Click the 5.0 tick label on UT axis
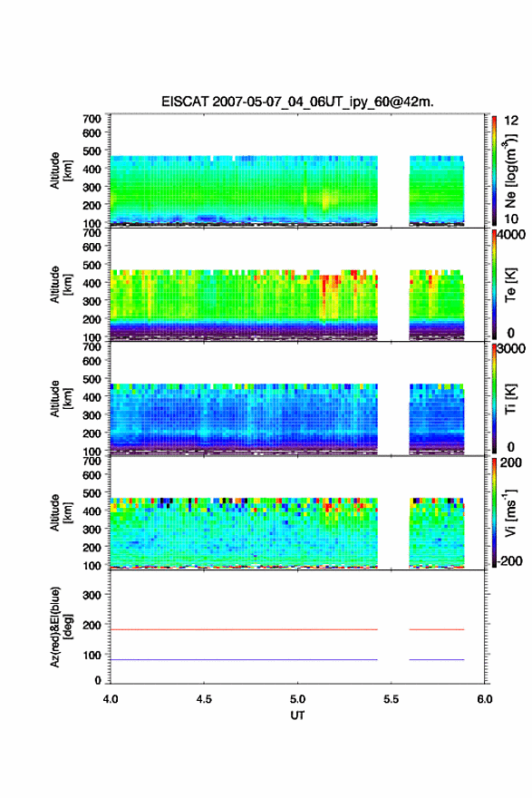 pos(297,699)
